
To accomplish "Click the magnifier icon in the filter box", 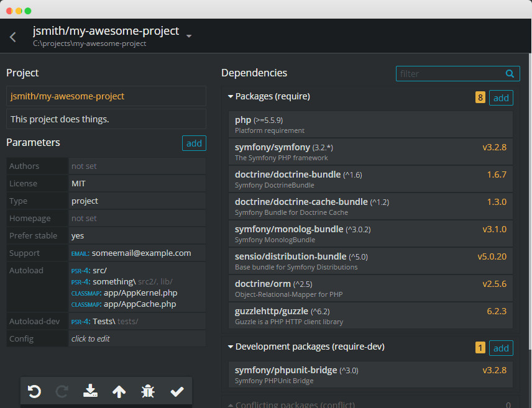I will tap(510, 74).
